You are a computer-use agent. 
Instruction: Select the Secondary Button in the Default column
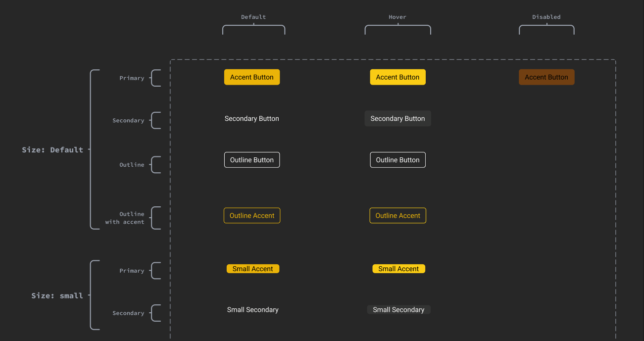(251, 119)
